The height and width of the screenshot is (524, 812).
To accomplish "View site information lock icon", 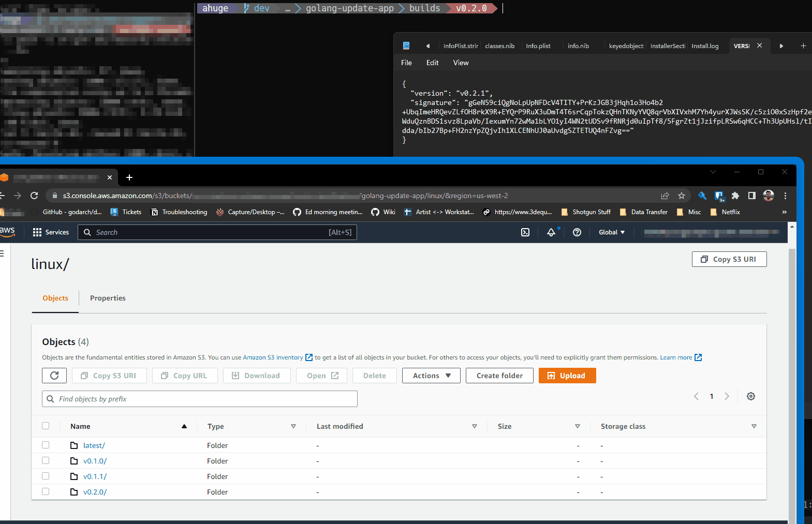I will [55, 196].
